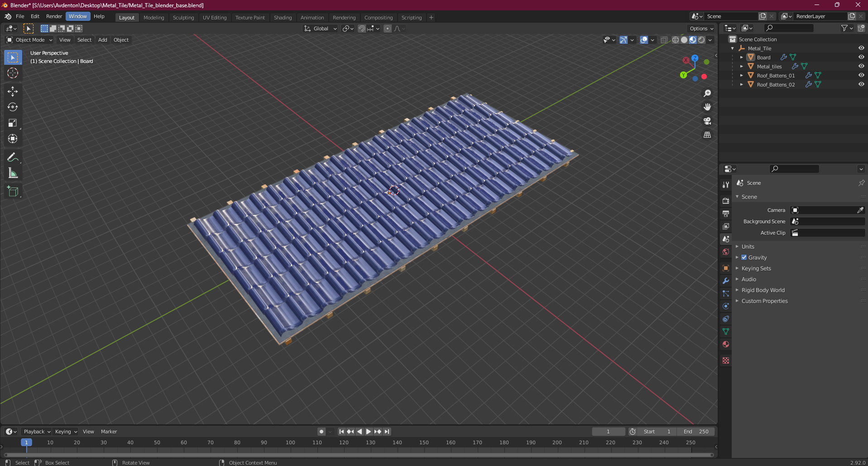Open Texture properties checker tab
The image size is (868, 466).
point(726,360)
